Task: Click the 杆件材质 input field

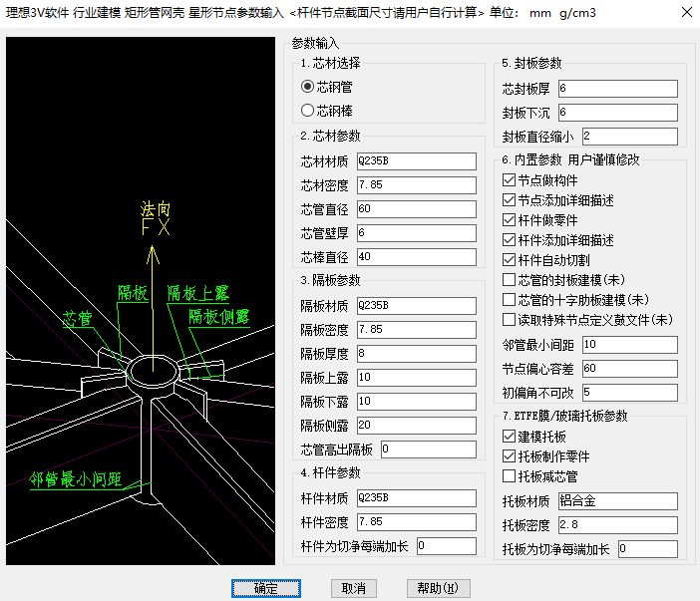Action: [417, 498]
